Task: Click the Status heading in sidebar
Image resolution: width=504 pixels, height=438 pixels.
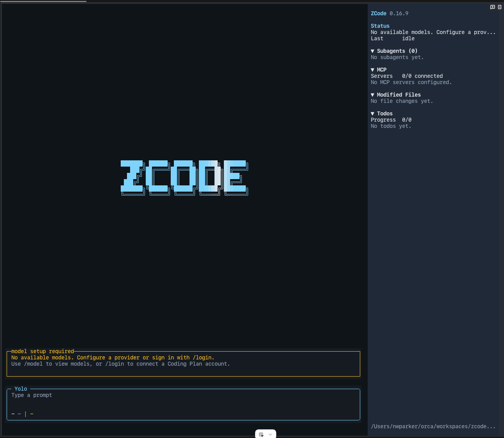Action: pos(380,26)
